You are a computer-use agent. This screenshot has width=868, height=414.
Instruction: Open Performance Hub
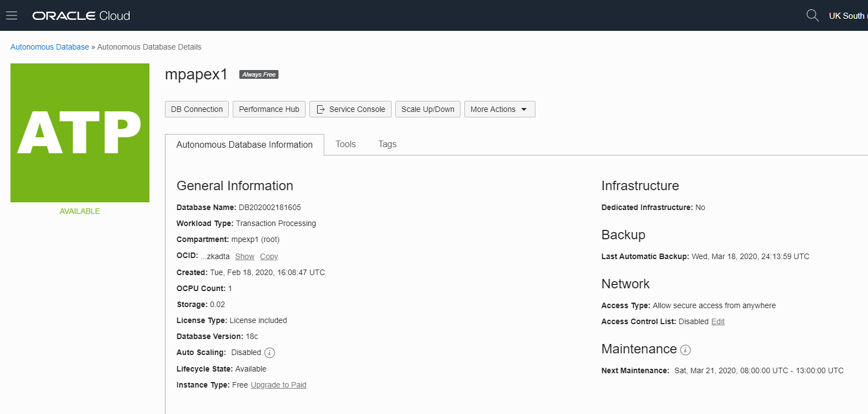[x=269, y=109]
